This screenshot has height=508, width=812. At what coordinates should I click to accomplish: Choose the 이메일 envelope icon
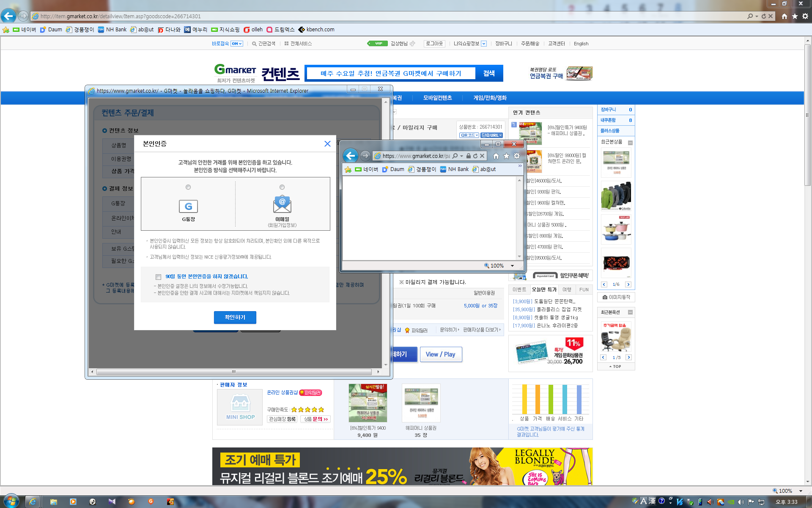[282, 204]
